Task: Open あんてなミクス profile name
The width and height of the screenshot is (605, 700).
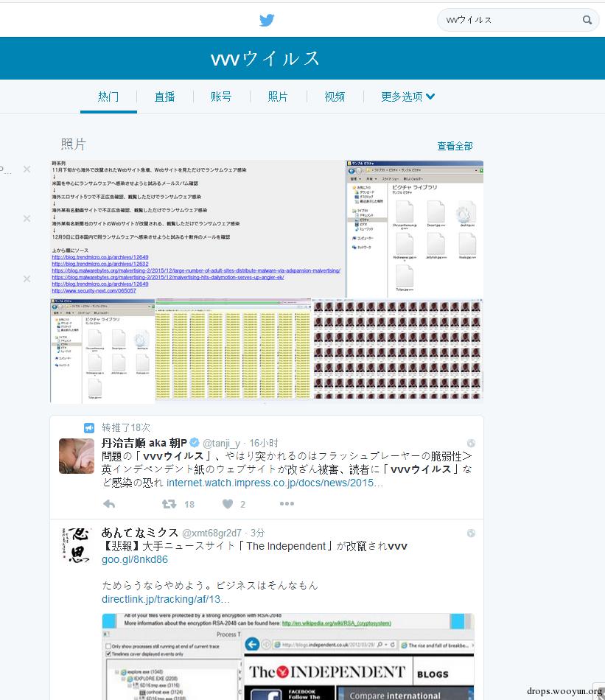Action: click(x=140, y=533)
